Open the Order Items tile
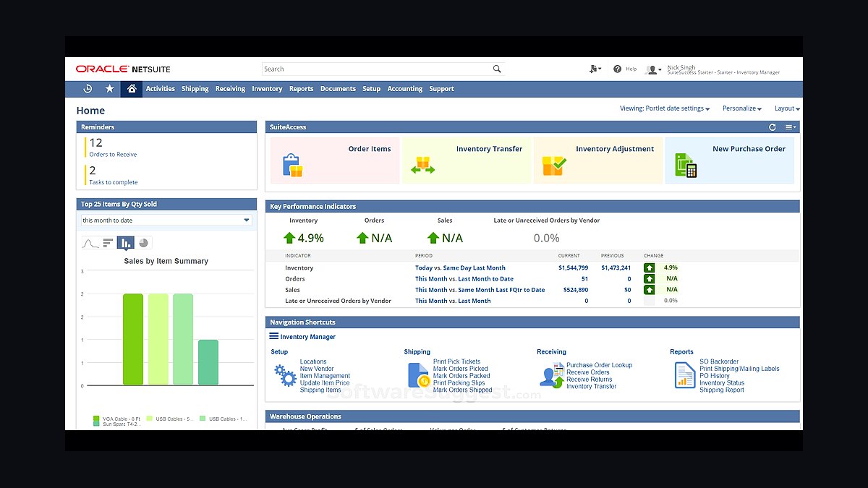 coord(335,160)
